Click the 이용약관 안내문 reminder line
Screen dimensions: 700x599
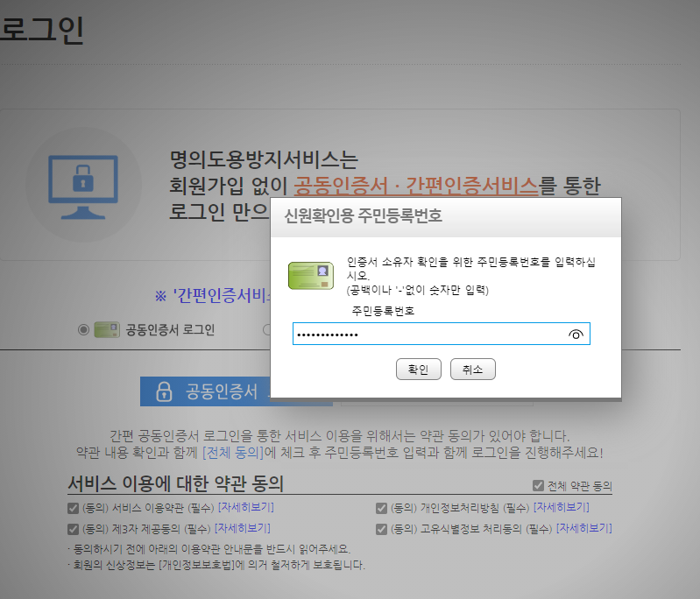coord(209,548)
